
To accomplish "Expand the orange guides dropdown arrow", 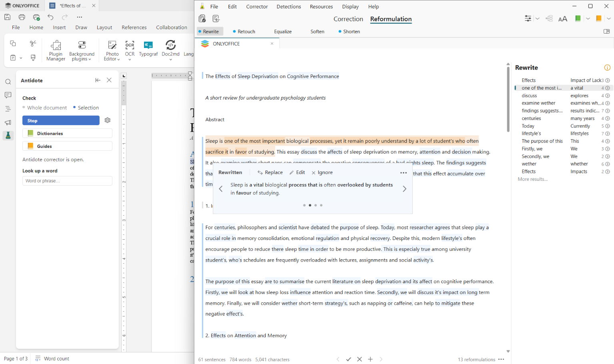I will [x=609, y=19].
